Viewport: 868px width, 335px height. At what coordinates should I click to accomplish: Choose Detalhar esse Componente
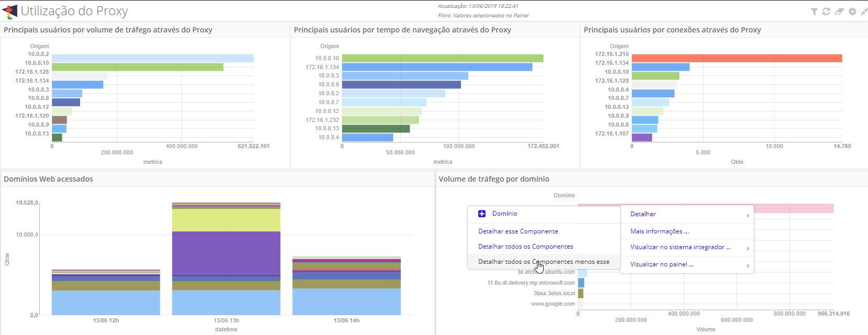point(518,231)
